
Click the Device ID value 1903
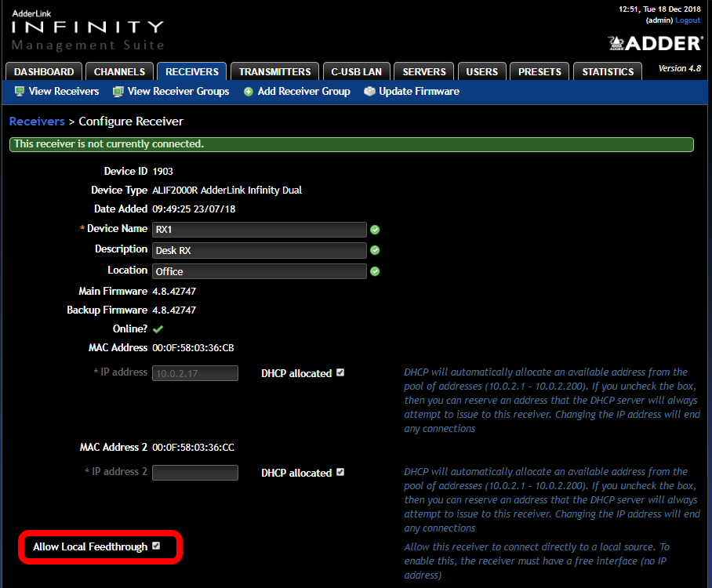[162, 171]
